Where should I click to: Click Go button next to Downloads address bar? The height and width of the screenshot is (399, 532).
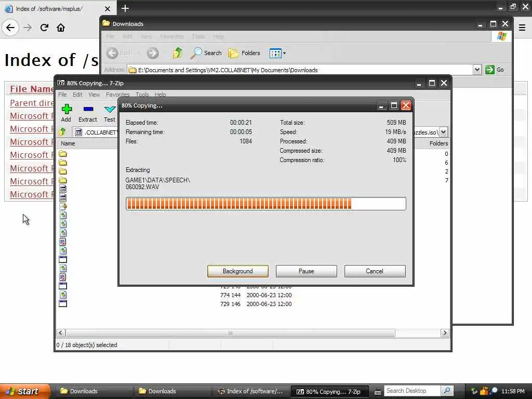coord(495,70)
